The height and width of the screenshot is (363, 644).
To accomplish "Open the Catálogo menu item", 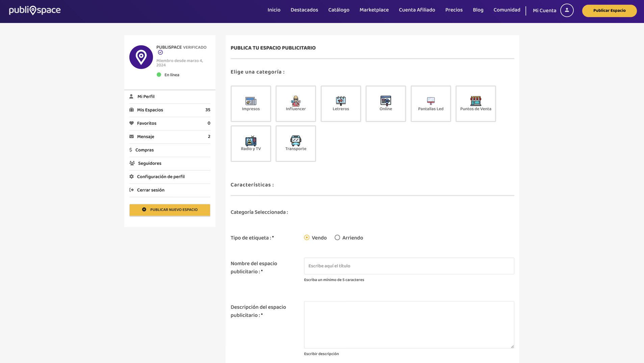I will 339,10.
